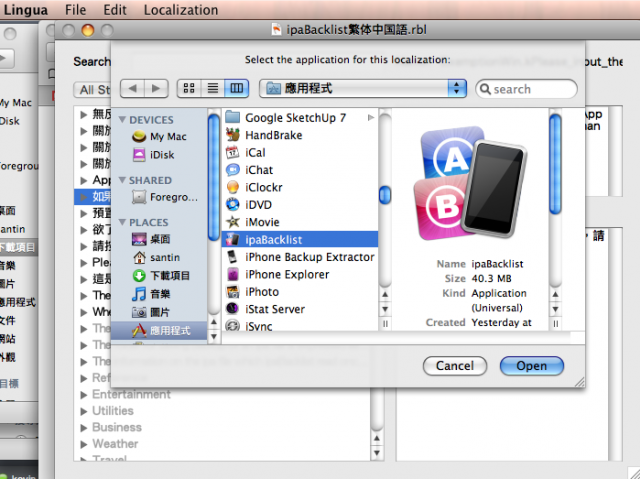Expand the Utilities row in background window
This screenshot has width=640, height=479.
(84, 411)
